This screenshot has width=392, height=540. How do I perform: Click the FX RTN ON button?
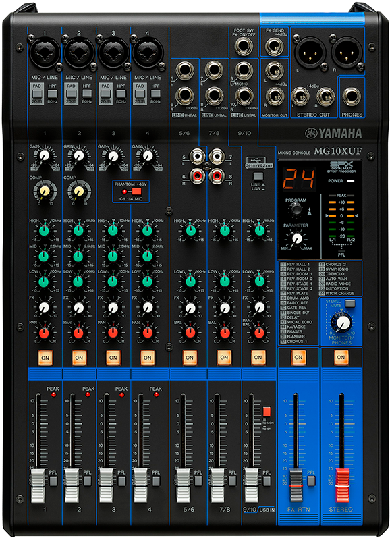(298, 358)
